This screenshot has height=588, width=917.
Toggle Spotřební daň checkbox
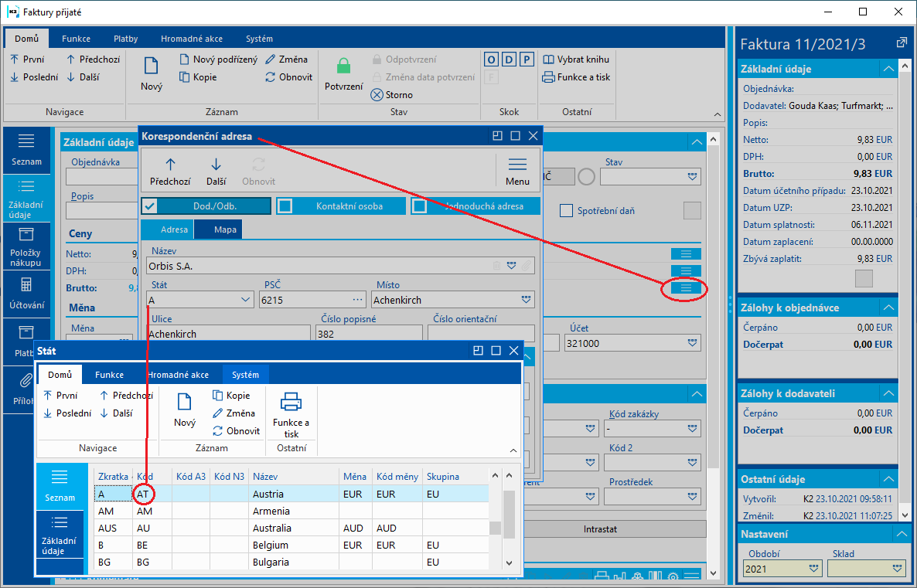(x=566, y=210)
